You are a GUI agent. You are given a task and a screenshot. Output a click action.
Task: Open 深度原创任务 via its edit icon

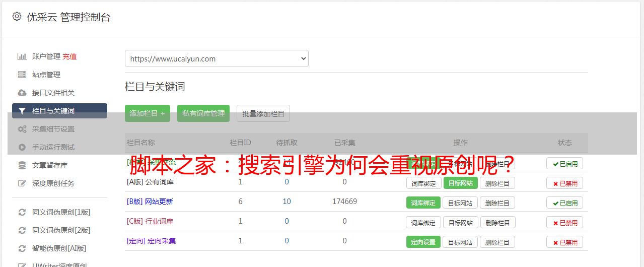click(x=22, y=183)
